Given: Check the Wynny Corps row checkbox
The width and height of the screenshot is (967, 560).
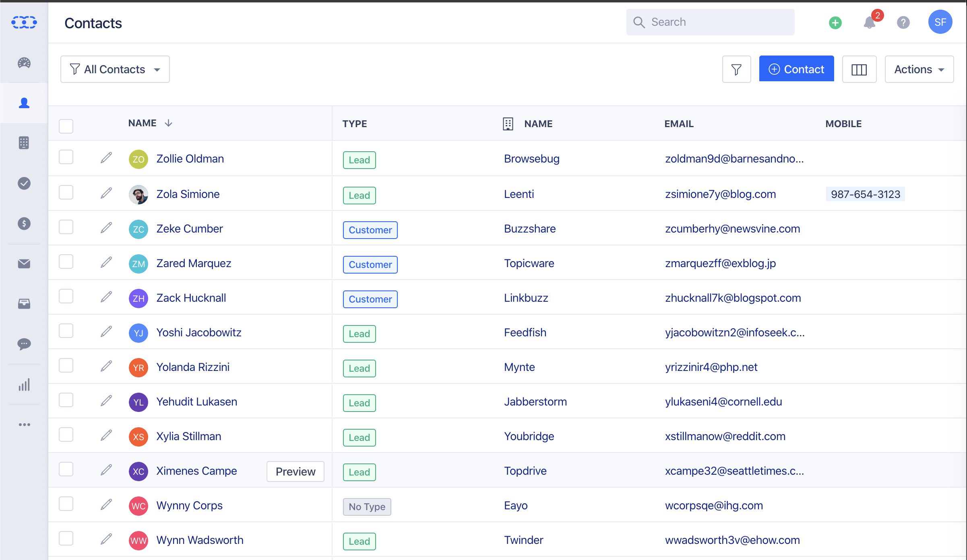Looking at the screenshot, I should [x=66, y=504].
